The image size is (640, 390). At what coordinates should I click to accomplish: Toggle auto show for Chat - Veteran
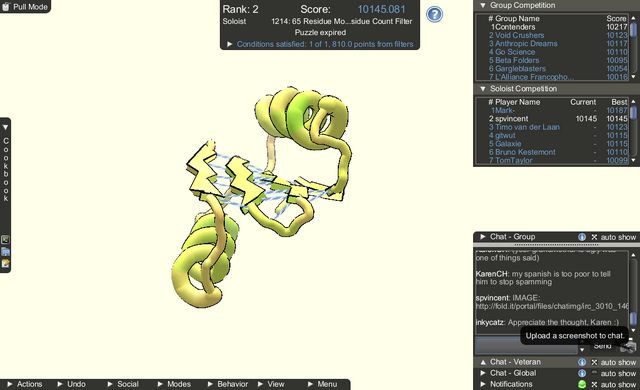pos(594,362)
